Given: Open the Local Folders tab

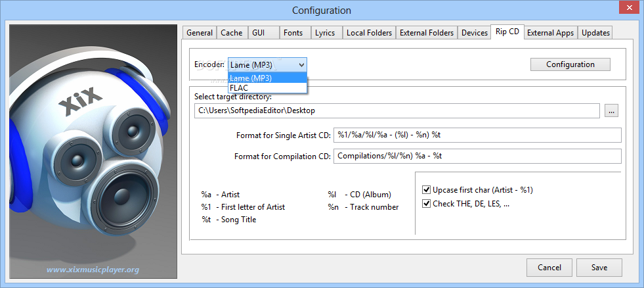Looking at the screenshot, I should click(369, 33).
